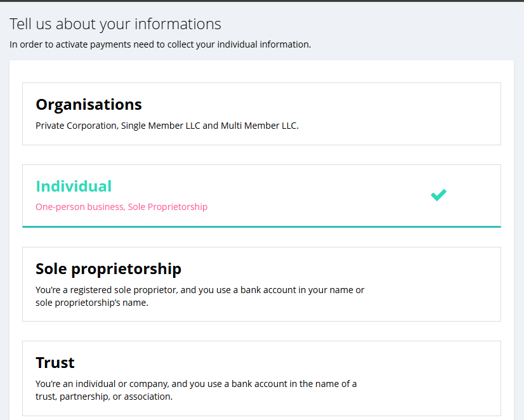Viewport: 524px width, 420px height.
Task: Click the registered sole proprietor description text
Action: pyautogui.click(x=200, y=290)
